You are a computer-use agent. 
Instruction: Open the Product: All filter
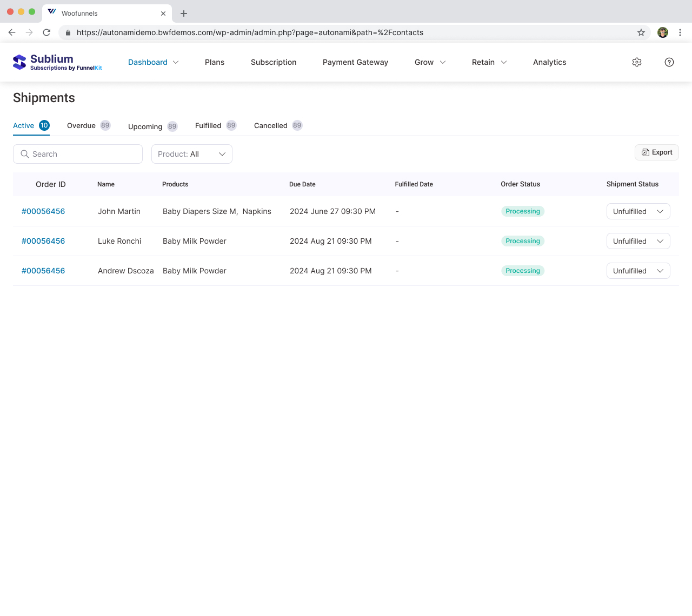pos(191,154)
